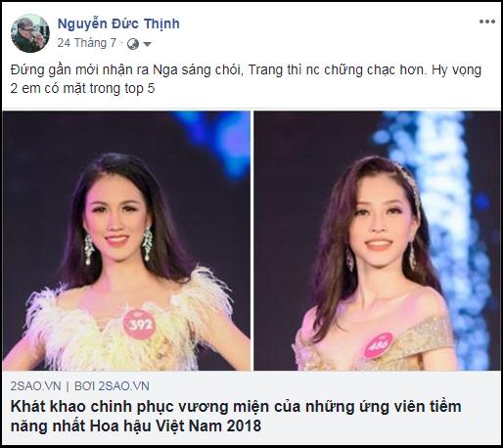Expand the audience dropdown arrow beside date
Image resolution: width=503 pixels, height=448 pixels.
148,44
